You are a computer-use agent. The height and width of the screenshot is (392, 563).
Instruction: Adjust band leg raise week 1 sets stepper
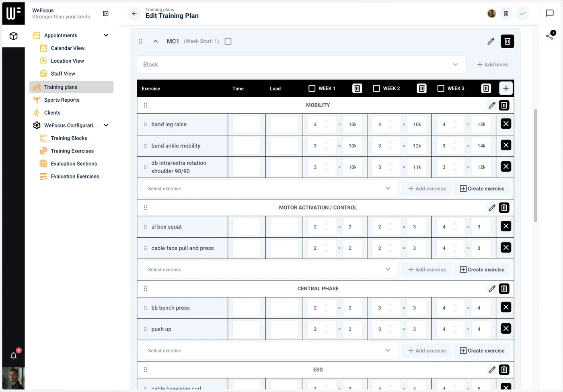(x=326, y=125)
